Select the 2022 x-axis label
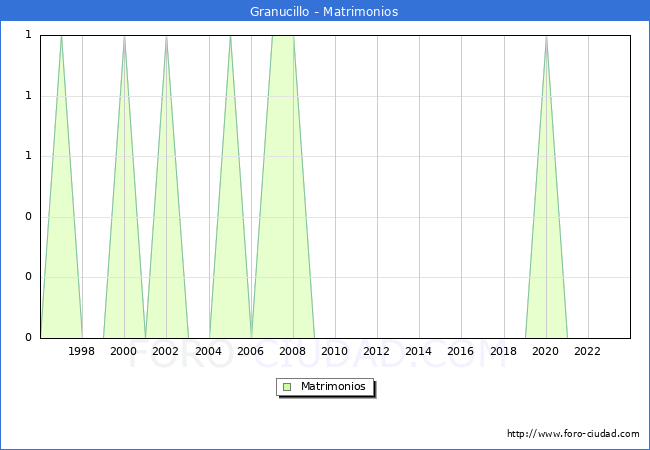Screen dimensions: 650x450 587,351
